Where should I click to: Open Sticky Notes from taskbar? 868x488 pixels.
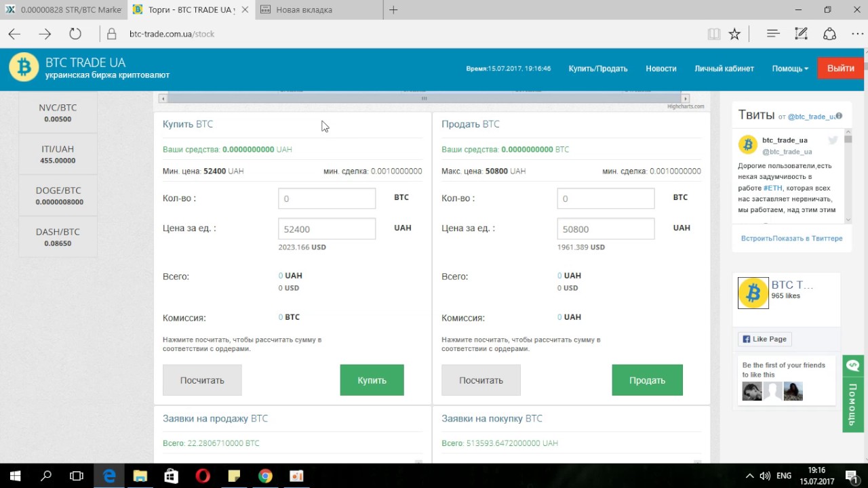pyautogui.click(x=234, y=476)
